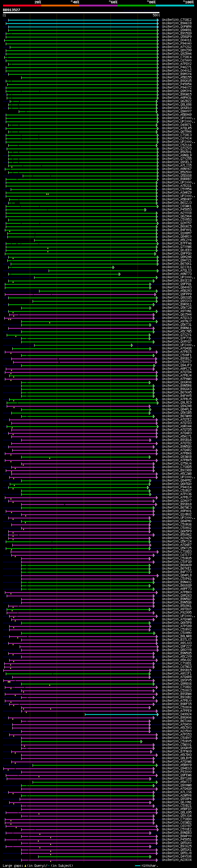Select hit label UniRef100_Q2HT57
This screenshot has height=868, width=197.
click(x=176, y=223)
